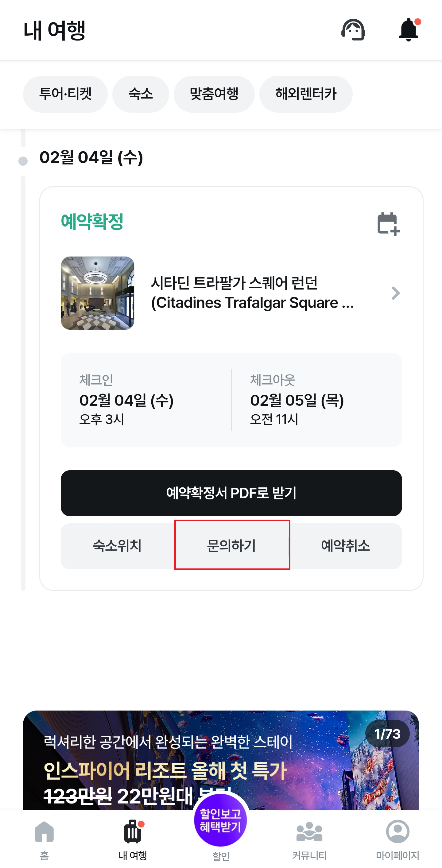Open notifications bell icon
The image size is (442, 868).
pyautogui.click(x=408, y=30)
